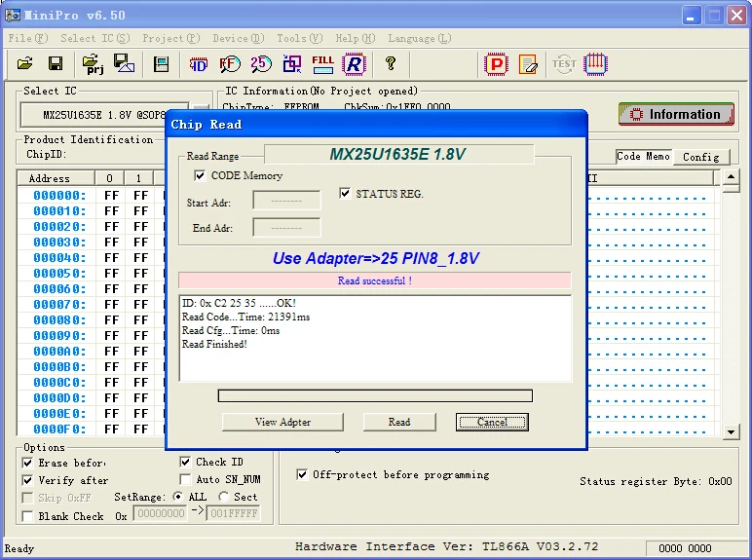Toggle CODE Memory checkbox in Chip Read

point(200,175)
